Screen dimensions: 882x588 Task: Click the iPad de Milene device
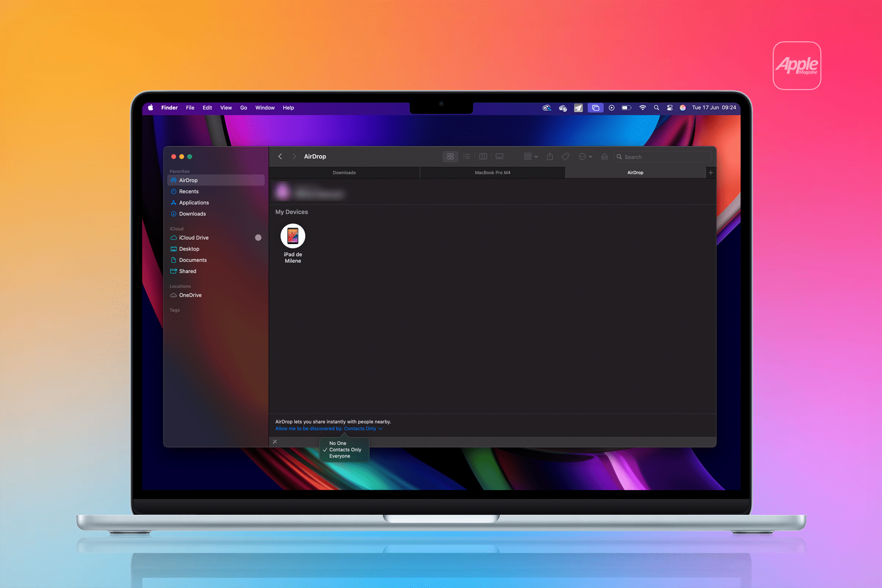click(x=293, y=243)
